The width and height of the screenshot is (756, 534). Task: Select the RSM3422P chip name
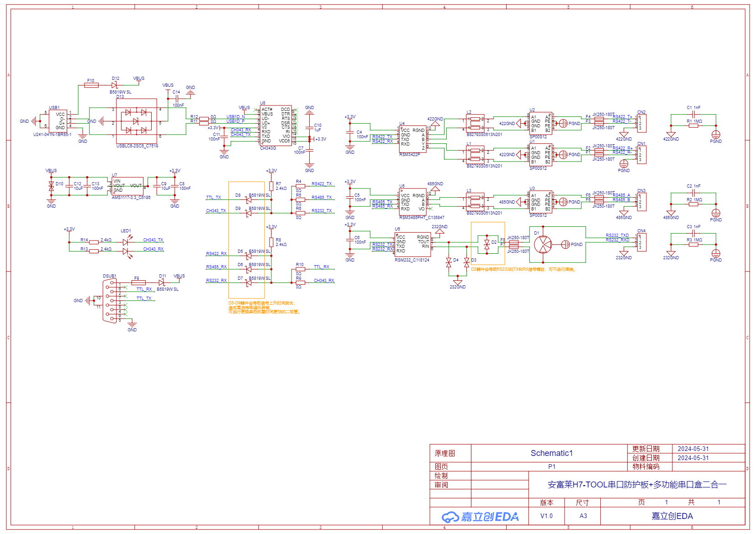(410, 155)
